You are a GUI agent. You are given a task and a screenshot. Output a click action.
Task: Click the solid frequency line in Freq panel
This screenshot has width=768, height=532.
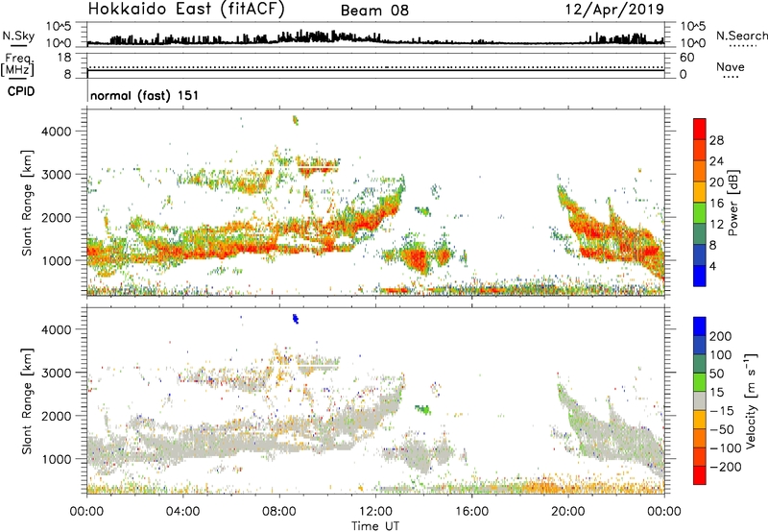(375, 70)
